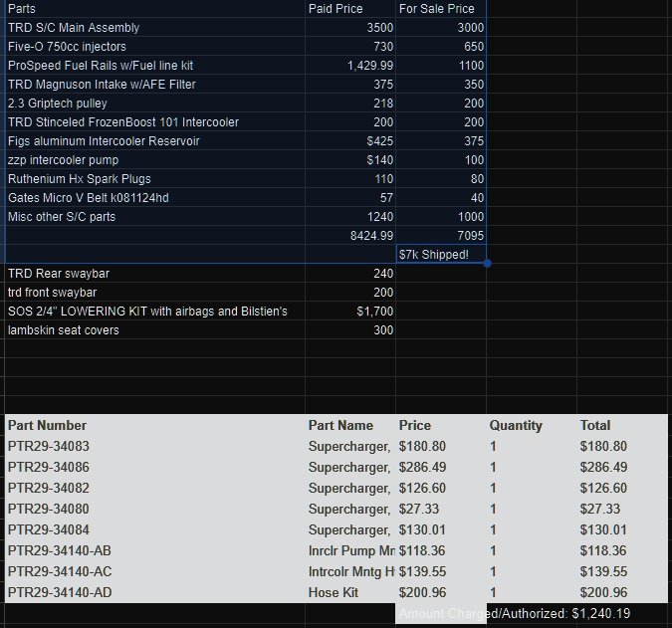Select the 'Part Number' header cell
672x628 pixels.
154,425
